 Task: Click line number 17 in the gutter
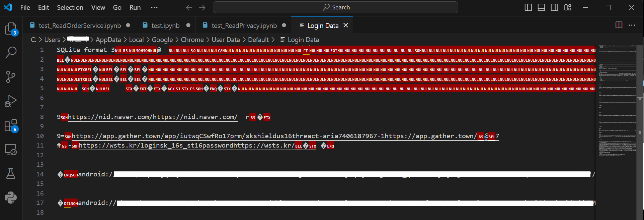tap(40, 203)
